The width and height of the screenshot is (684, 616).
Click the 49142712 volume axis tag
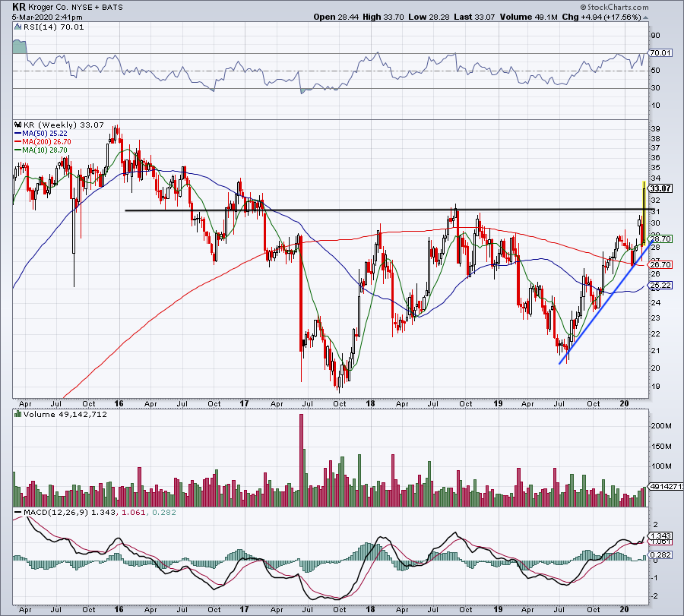pos(666,487)
